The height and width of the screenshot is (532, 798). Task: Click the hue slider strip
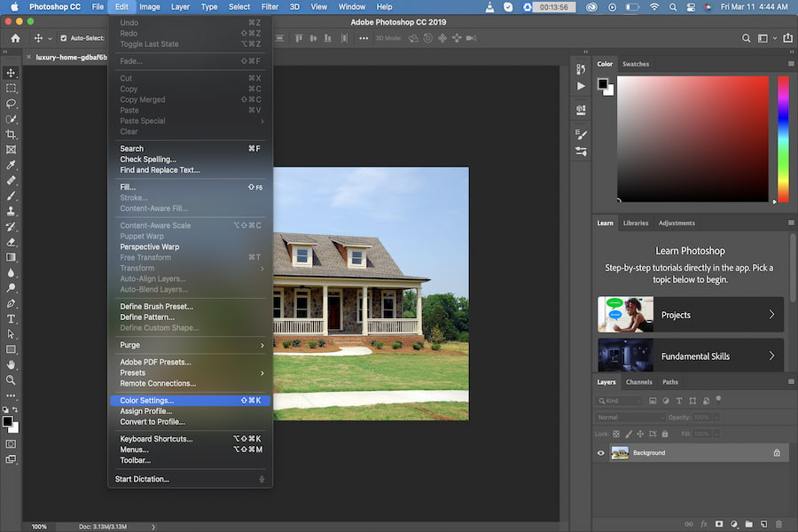pyautogui.click(x=783, y=139)
